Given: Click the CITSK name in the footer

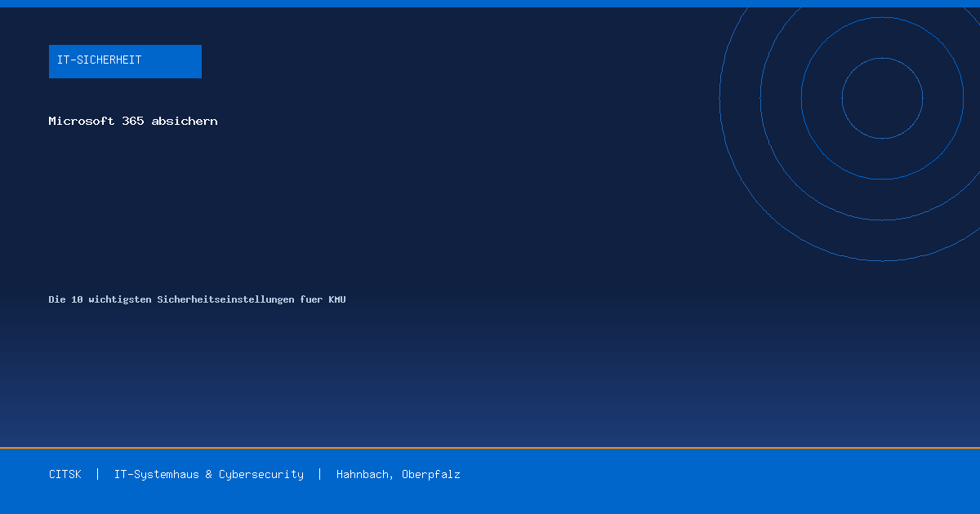Looking at the screenshot, I should point(65,474).
